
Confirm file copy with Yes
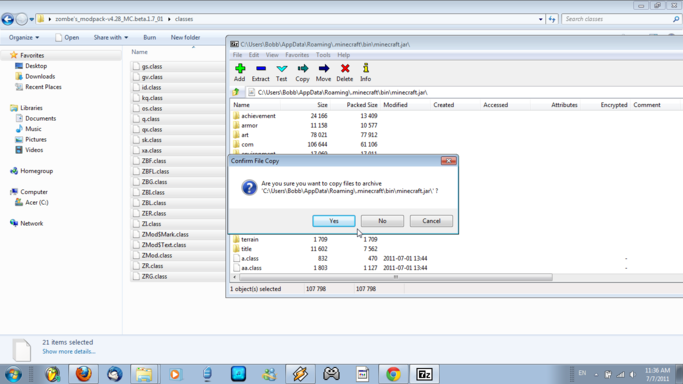[x=334, y=221]
